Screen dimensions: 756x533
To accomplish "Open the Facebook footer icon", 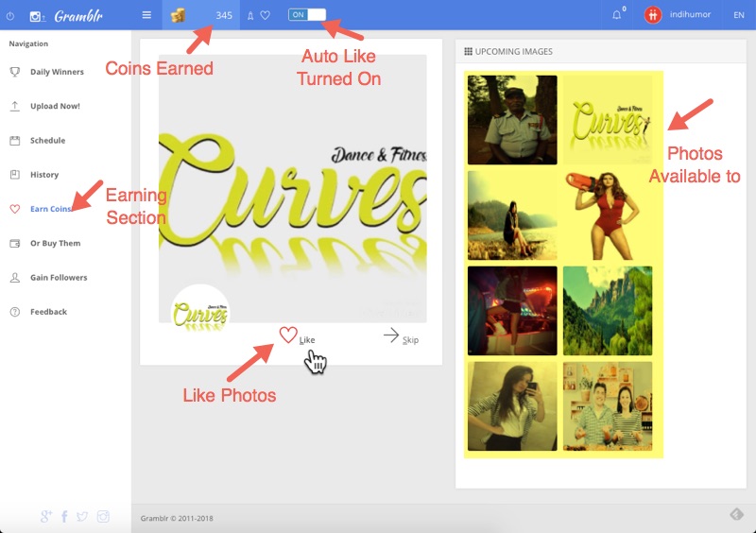I will 64,517.
